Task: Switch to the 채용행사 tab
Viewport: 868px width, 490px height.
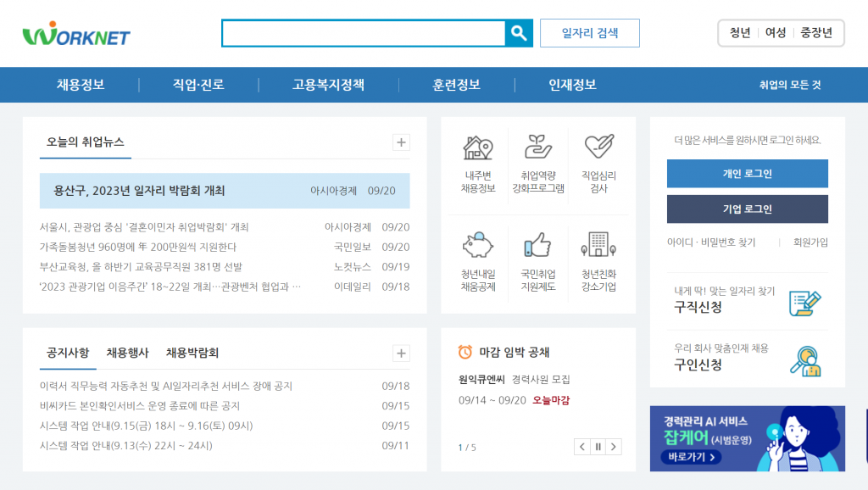Action: [127, 354]
